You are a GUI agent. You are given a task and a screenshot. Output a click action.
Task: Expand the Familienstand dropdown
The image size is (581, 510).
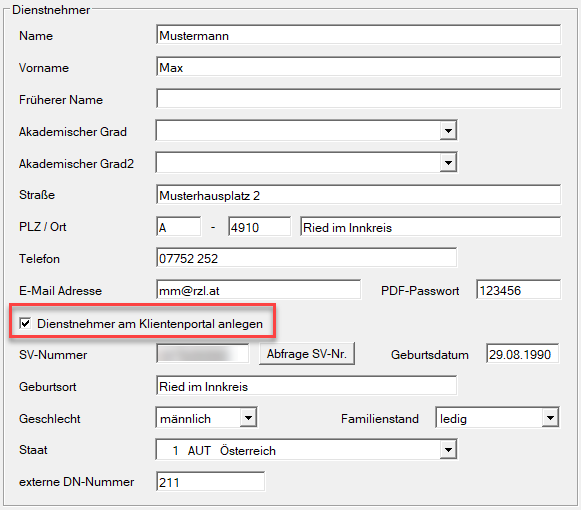coord(550,418)
